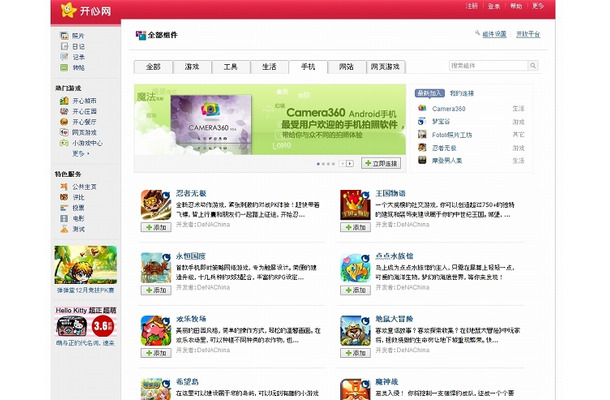This screenshot has width=610, height=400.
Task: Open the 评比 service icon
Action: click(x=64, y=197)
